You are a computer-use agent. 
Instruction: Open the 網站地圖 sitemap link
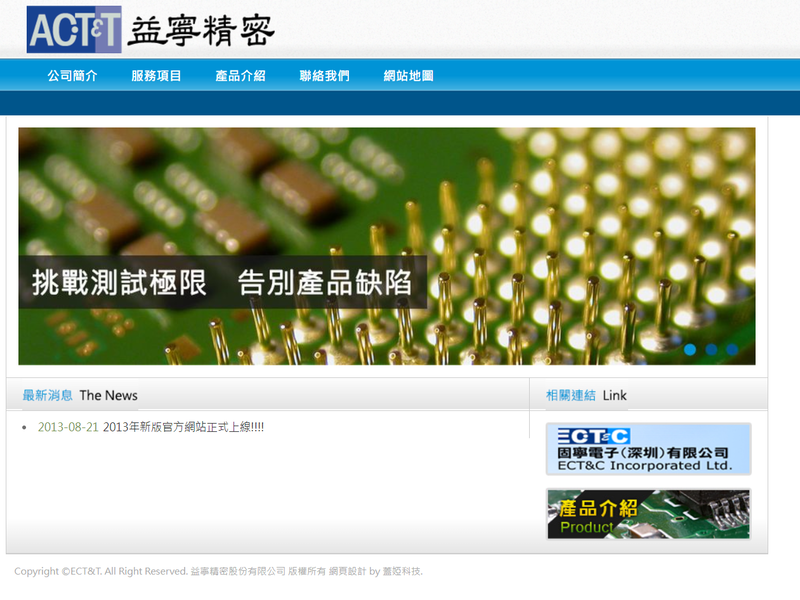[x=408, y=76]
